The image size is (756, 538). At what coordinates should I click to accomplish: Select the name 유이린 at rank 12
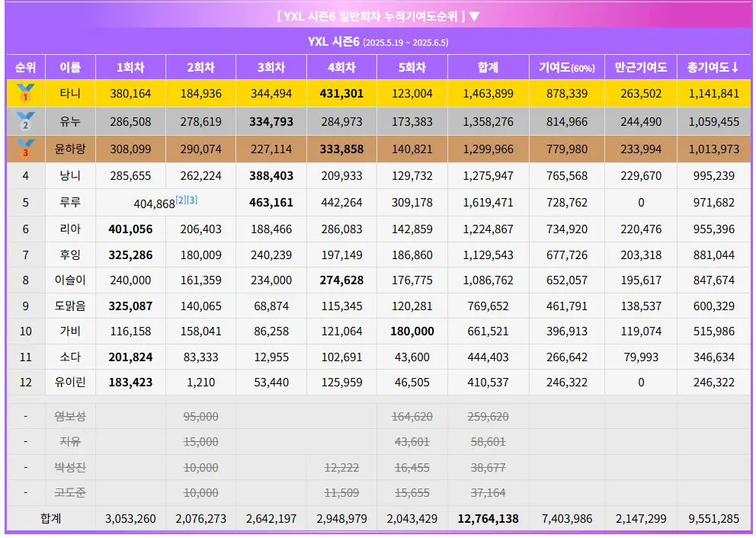pos(70,383)
